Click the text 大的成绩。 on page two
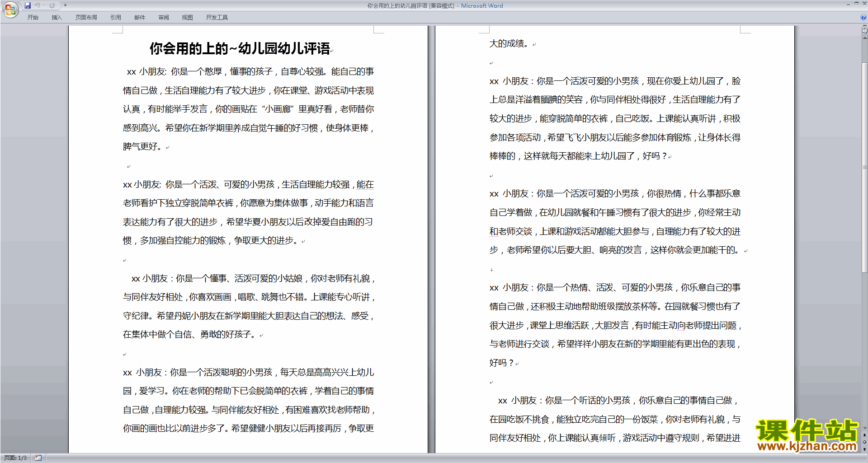 (509, 43)
